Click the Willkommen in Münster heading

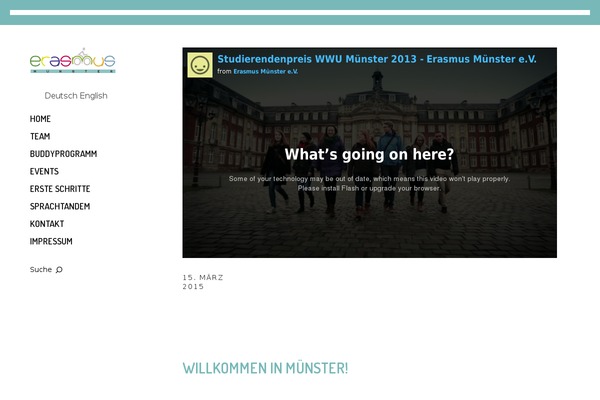(x=265, y=368)
